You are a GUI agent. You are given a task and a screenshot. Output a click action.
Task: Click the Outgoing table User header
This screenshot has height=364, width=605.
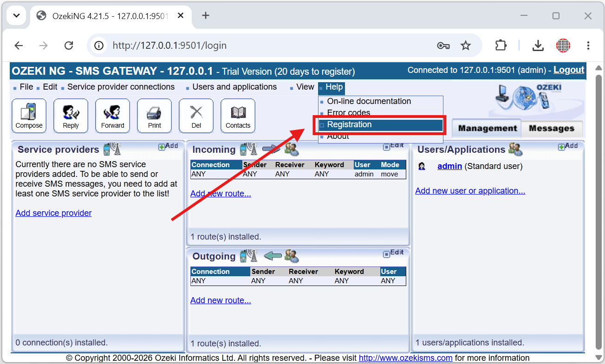(x=393, y=272)
